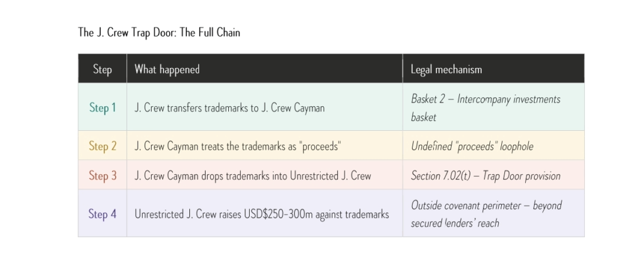Select the purple 'Step 4' label

[103, 214]
